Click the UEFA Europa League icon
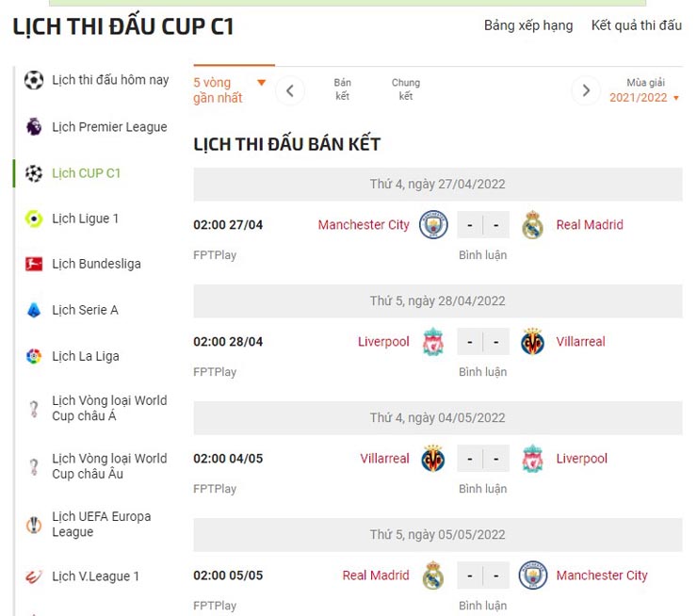 click(34, 525)
